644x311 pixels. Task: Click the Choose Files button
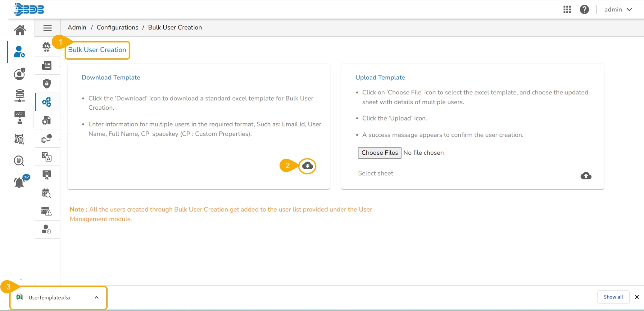[380, 153]
